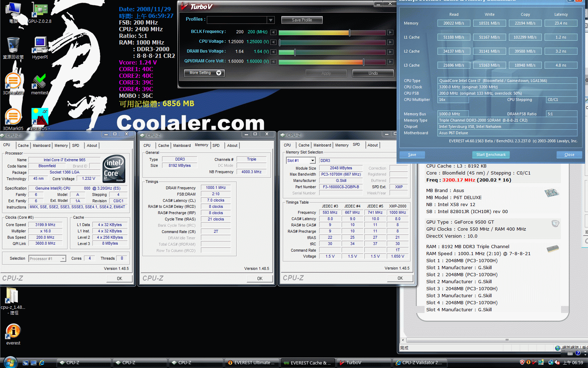
Task: Switch to Cache tab in first CPU-Z window
Action: [23, 145]
